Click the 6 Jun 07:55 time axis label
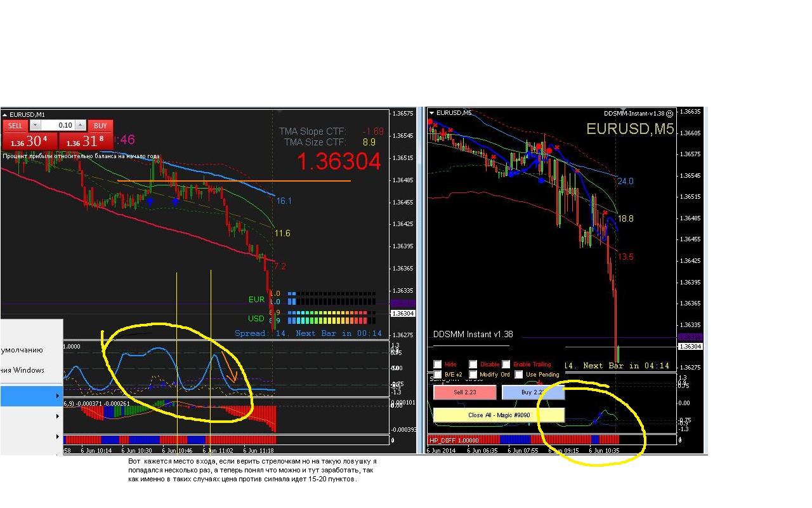 click(523, 450)
